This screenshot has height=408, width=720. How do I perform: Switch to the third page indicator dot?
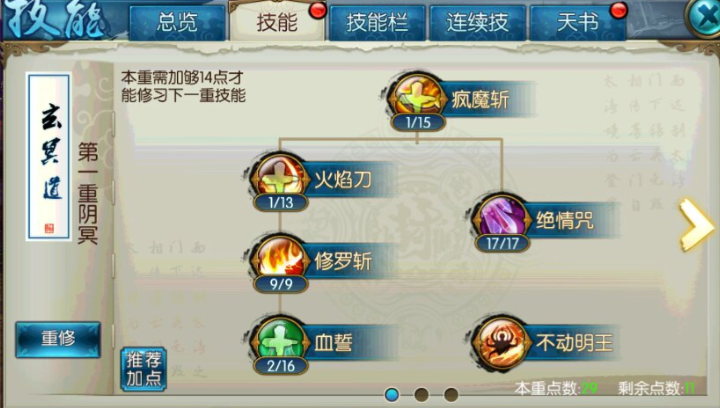click(450, 394)
